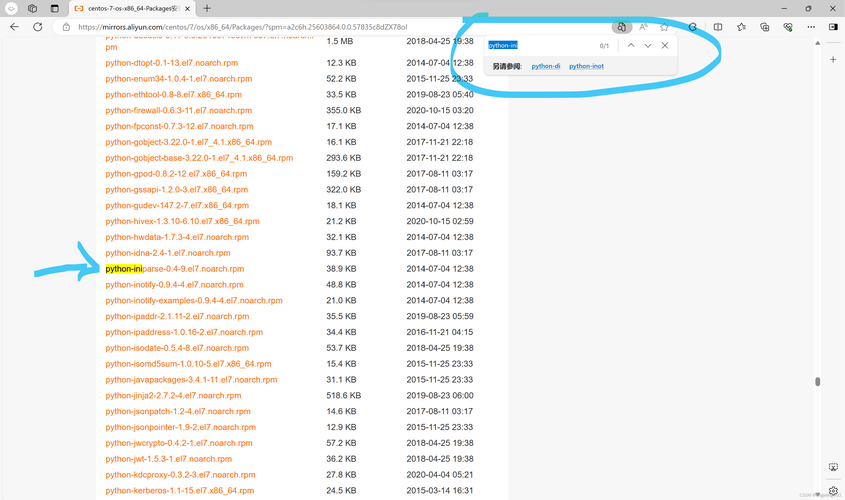Open Browser essentials heart icon

[788, 27]
